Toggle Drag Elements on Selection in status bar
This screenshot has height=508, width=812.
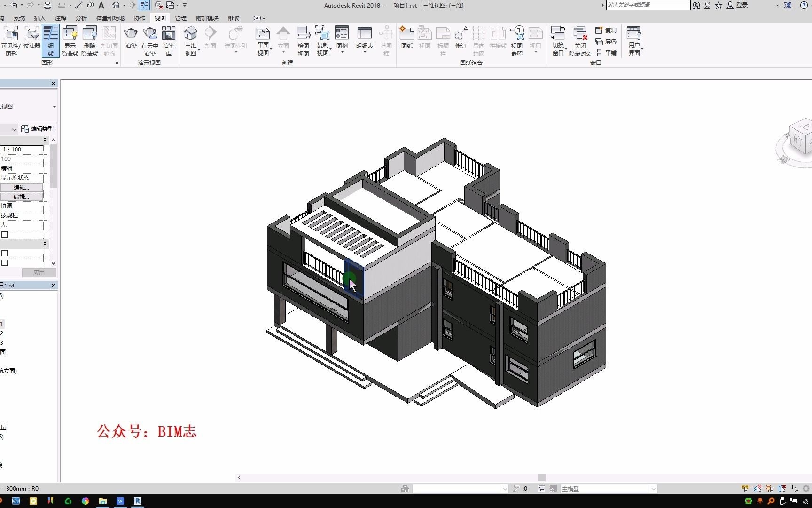(794, 489)
